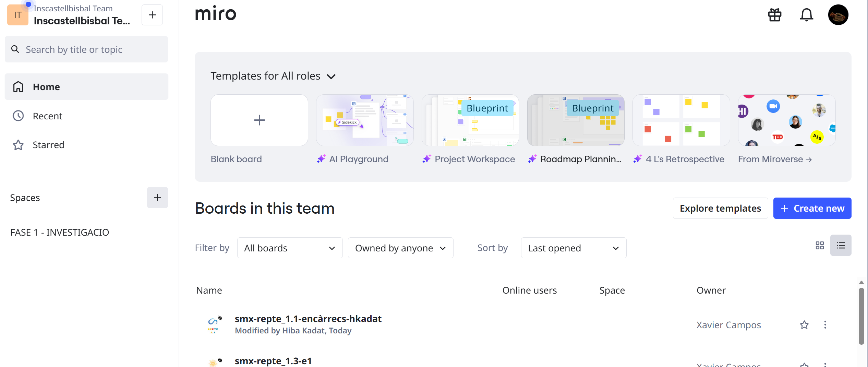Click the AI Playground label
Screen dimensions: 868x367
coord(359,159)
